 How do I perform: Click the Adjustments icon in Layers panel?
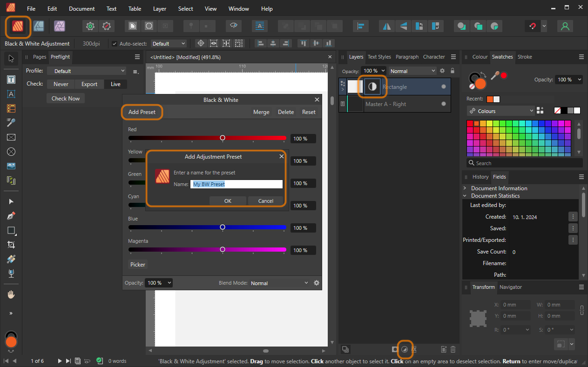[405, 349]
